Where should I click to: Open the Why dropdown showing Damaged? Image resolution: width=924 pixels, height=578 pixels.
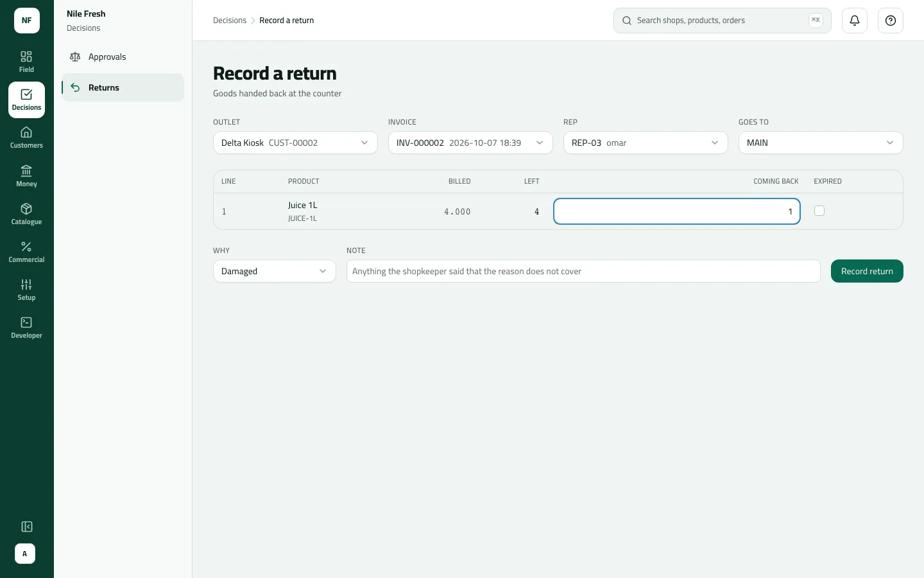coord(275,271)
